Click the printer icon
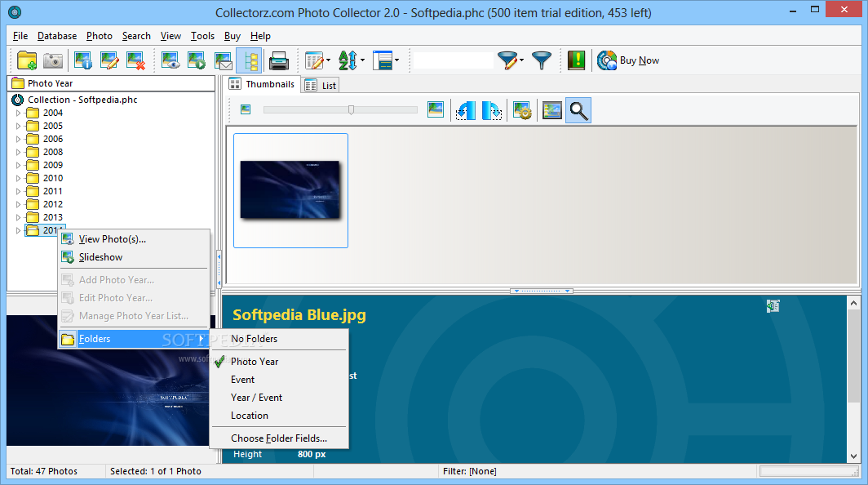The width and height of the screenshot is (868, 485). coord(278,60)
